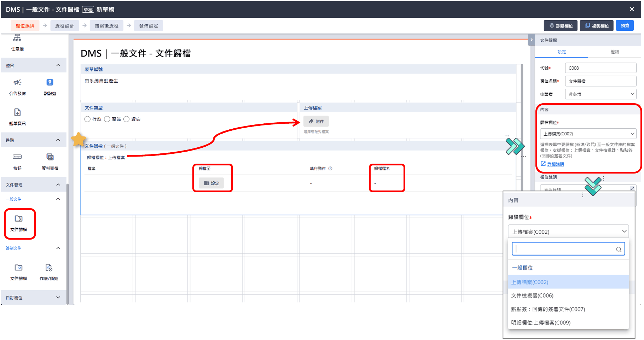The width and height of the screenshot is (644, 340).
Task: Click the 預覽 preview button
Action: (x=625, y=25)
